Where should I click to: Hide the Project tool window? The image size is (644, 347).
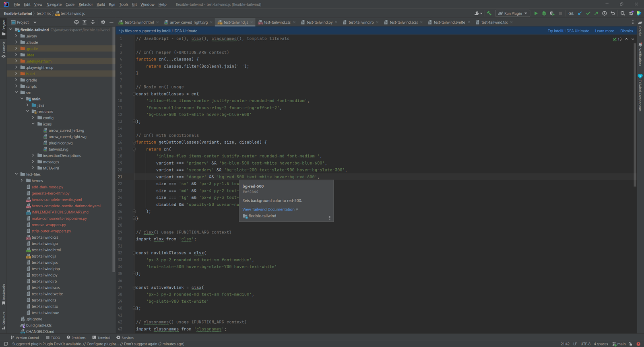pyautogui.click(x=111, y=22)
